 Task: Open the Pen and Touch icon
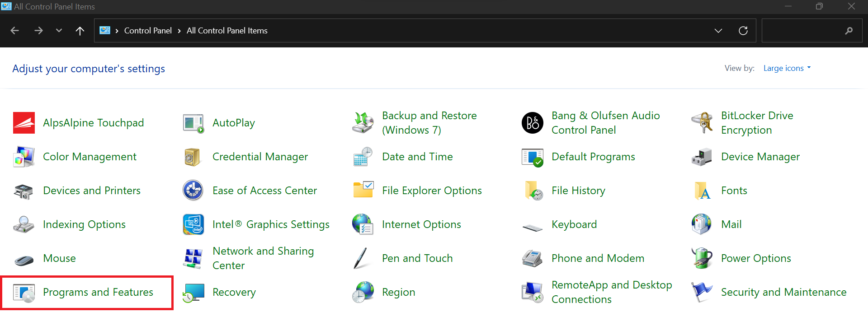click(x=361, y=258)
